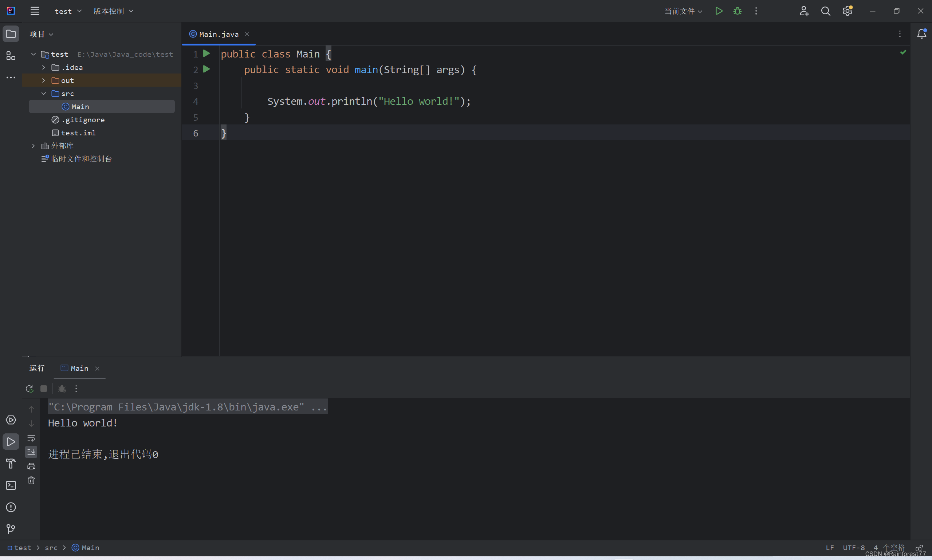
Task: Open the IDE settings gear
Action: [848, 11]
